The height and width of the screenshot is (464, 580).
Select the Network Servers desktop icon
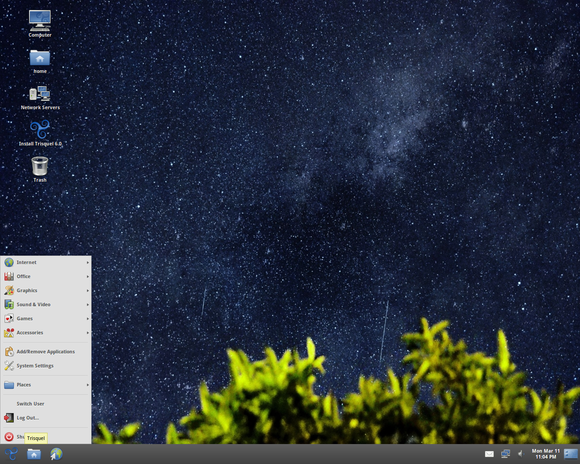pos(40,98)
